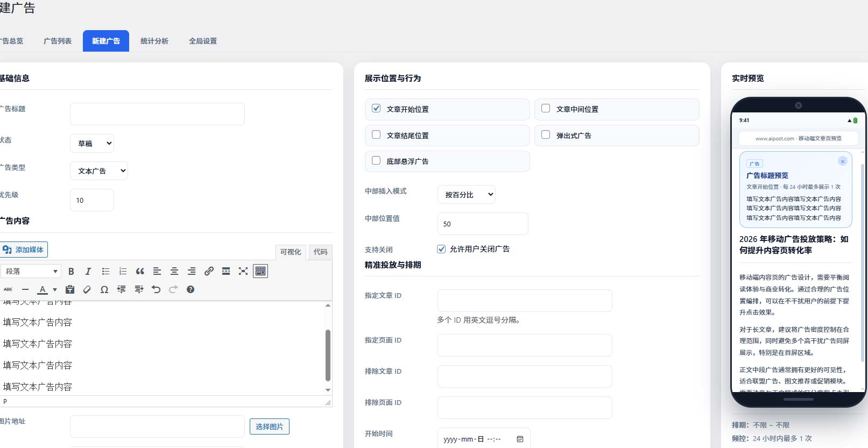
Task: Open the 状态 dropdown showing 草稿
Action: (x=92, y=144)
